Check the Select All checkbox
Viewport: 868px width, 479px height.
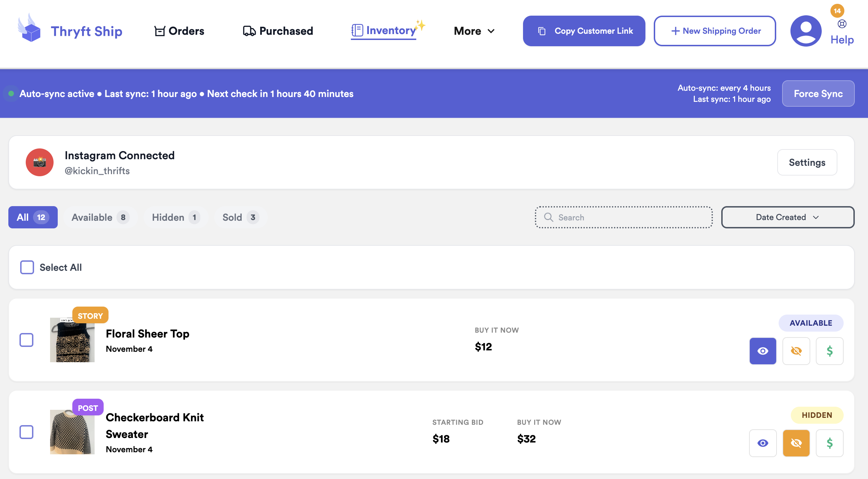27,267
